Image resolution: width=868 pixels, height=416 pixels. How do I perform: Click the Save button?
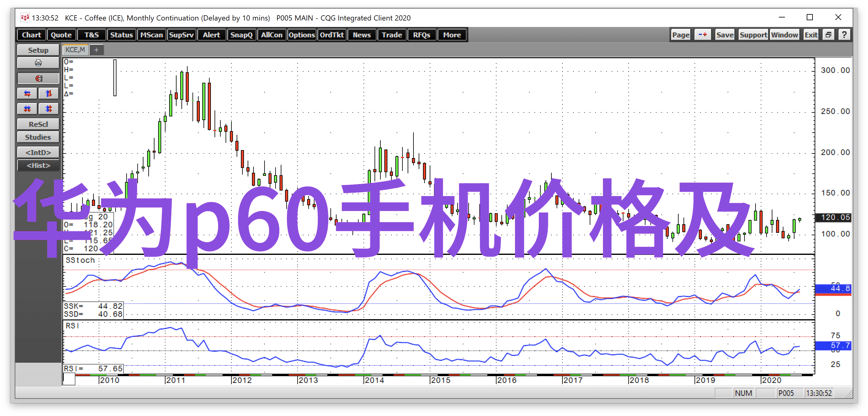[x=725, y=35]
